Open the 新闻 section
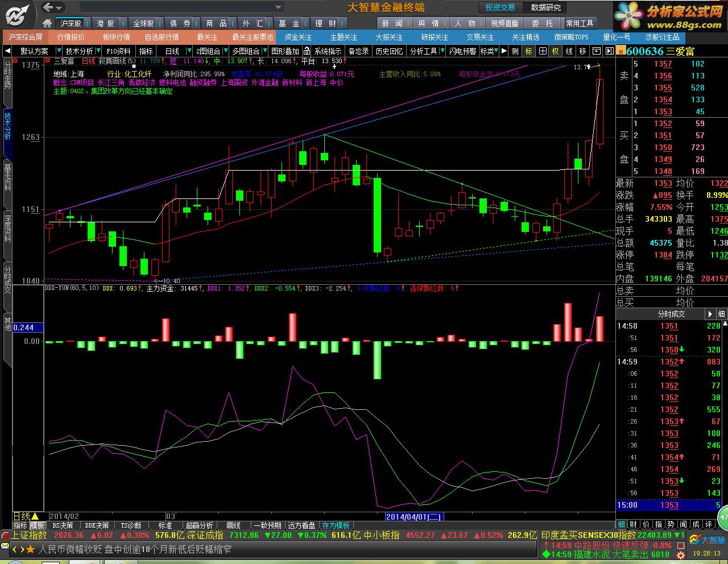The width and height of the screenshot is (728, 564). click(392, 23)
